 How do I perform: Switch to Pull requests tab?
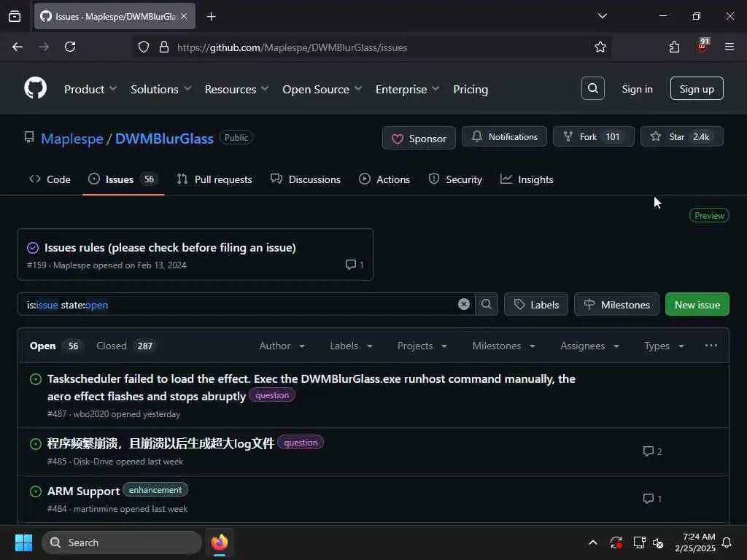pos(214,179)
